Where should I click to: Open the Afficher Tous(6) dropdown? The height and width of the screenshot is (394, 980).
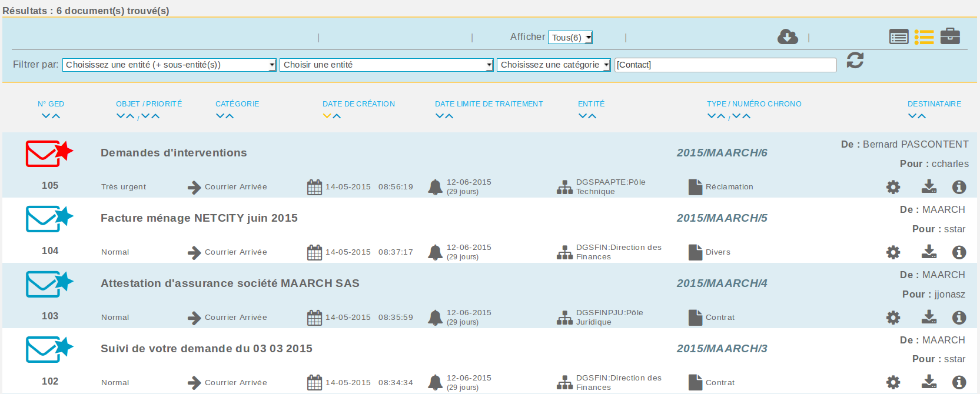570,38
